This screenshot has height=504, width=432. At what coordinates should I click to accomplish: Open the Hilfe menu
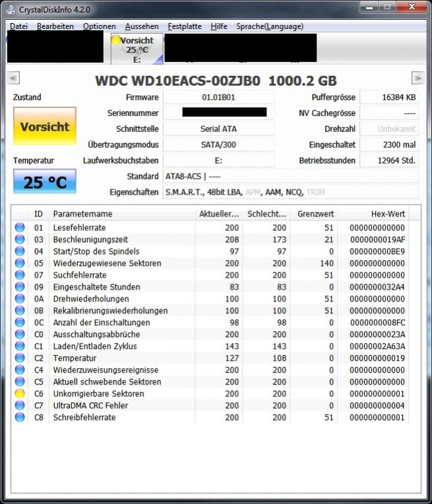(219, 26)
